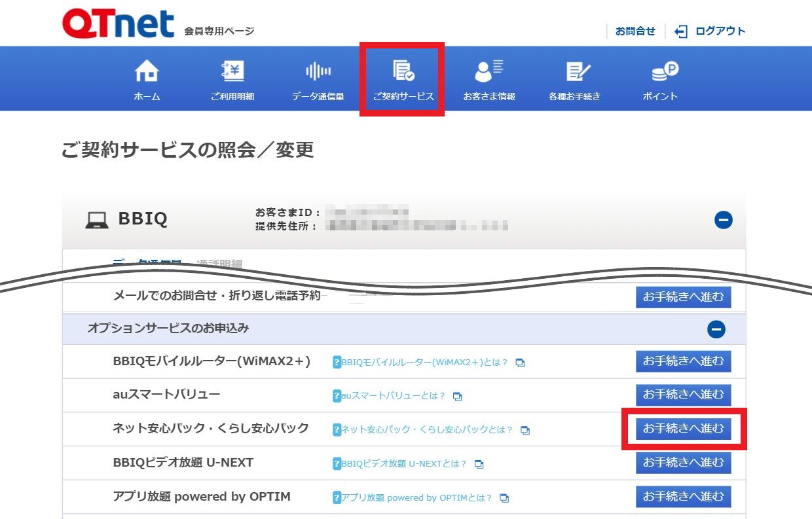Proceed with ネット安心パック・くらし安心パック procedure
This screenshot has height=519, width=812.
[x=683, y=429]
